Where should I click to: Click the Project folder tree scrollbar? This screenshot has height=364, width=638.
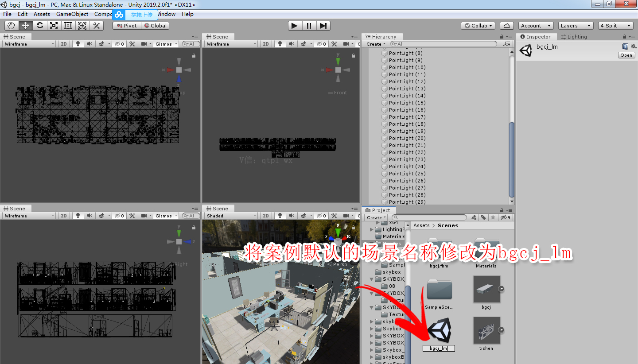click(x=408, y=325)
